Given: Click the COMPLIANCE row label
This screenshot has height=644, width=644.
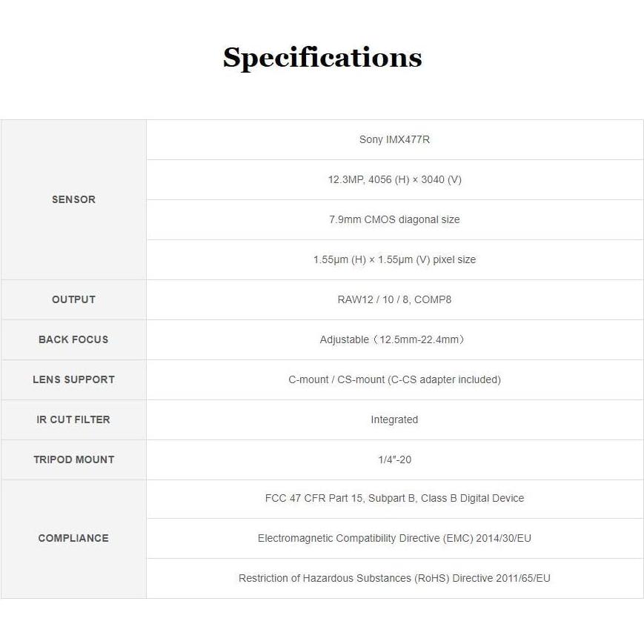Looking at the screenshot, I should (x=73, y=538).
